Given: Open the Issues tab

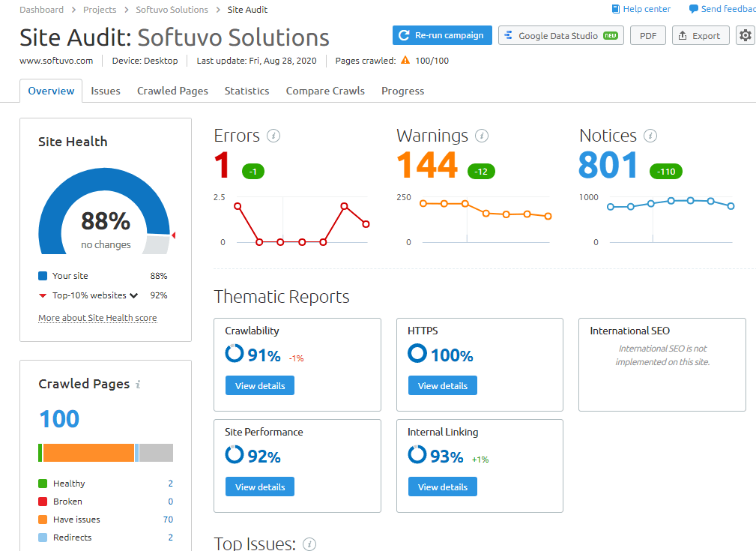Looking at the screenshot, I should coord(106,91).
